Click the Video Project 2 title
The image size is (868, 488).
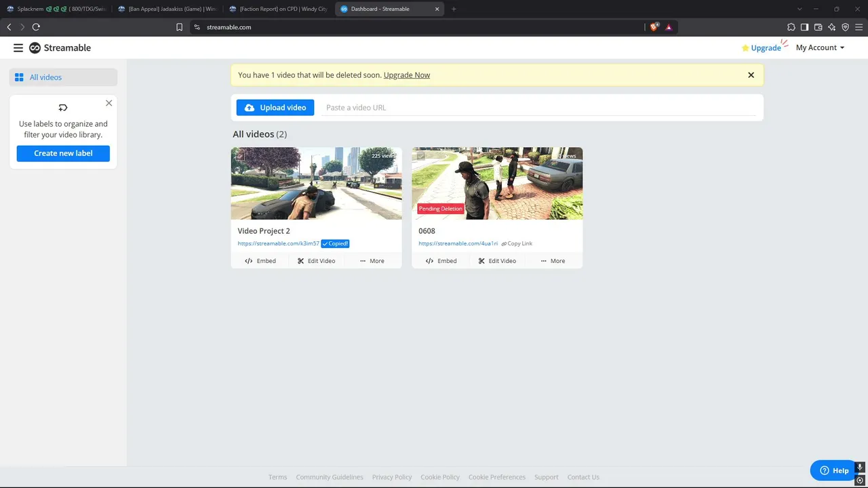tap(264, 231)
